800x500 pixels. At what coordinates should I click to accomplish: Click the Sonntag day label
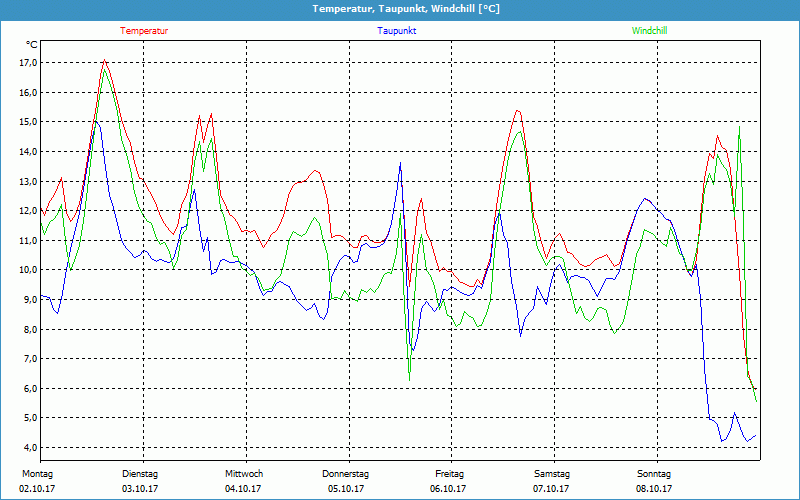pyautogui.click(x=654, y=473)
